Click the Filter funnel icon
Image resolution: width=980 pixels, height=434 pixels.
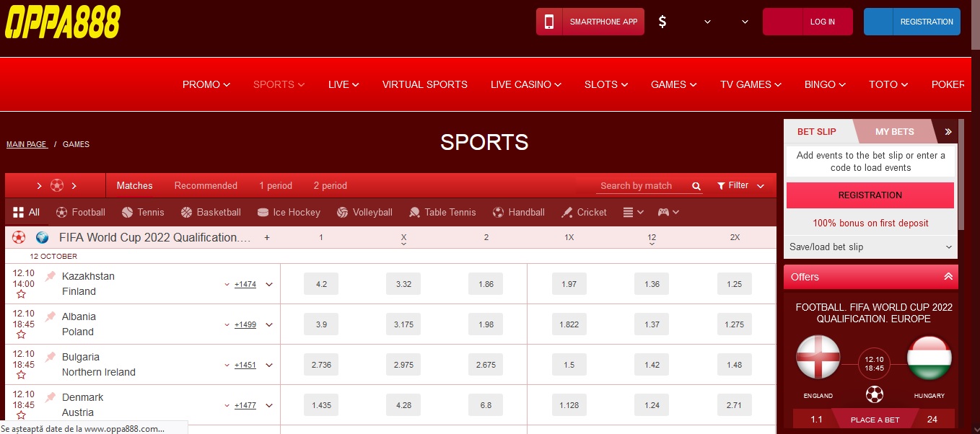[721, 186]
